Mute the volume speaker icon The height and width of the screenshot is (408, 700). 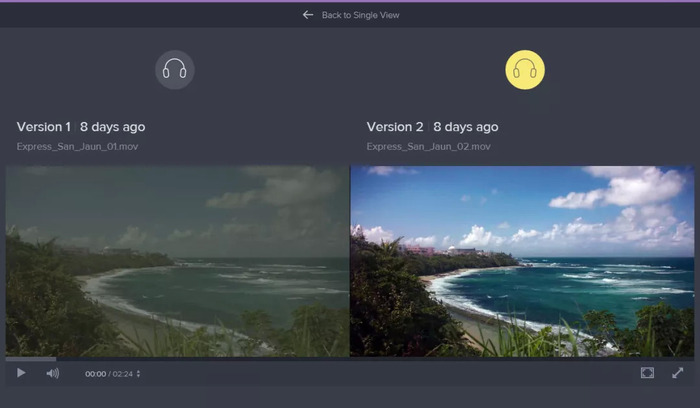(x=52, y=373)
